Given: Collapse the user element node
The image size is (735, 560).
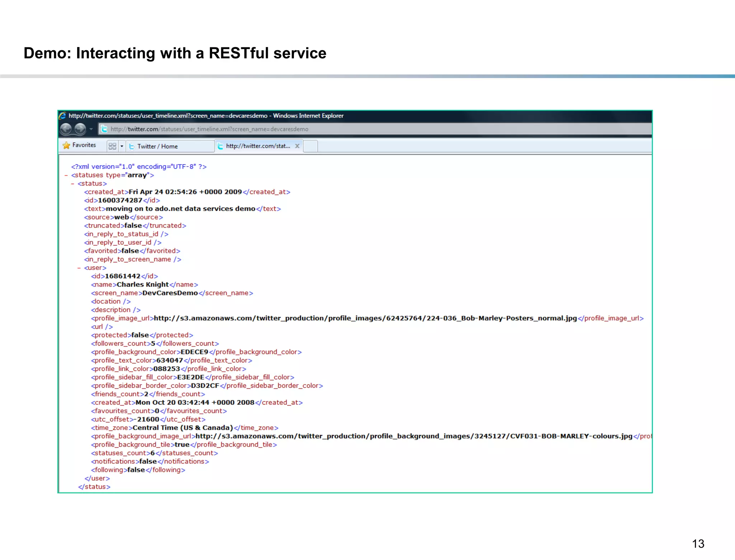Looking at the screenshot, I should (79, 268).
